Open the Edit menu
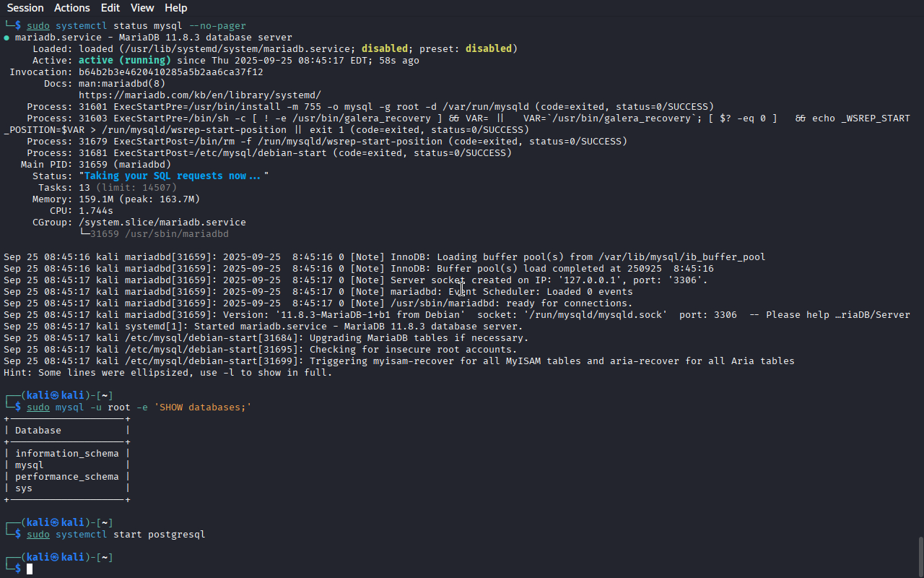Viewport: 924px width, 578px height. 110,8
